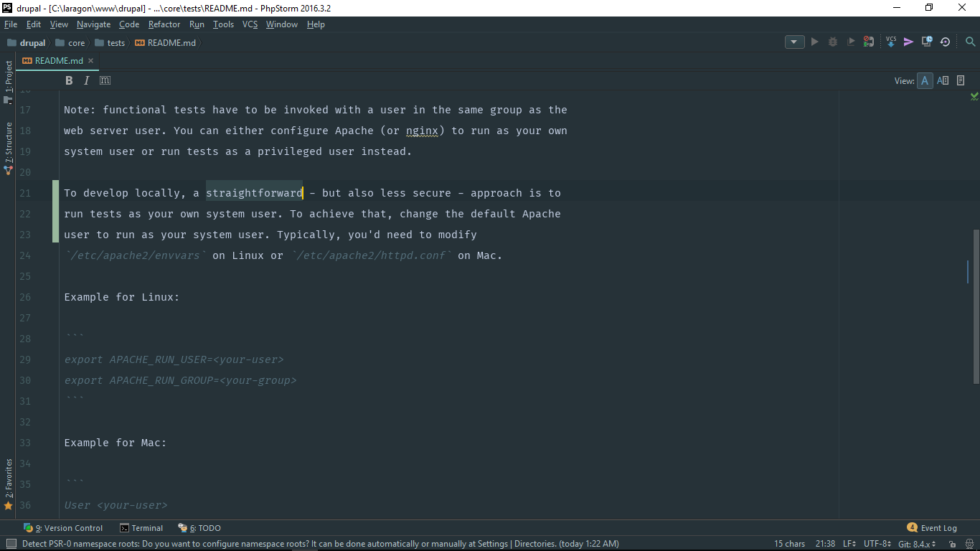Click Run with Coverage icon
Screen dimensions: 980x551
(851, 42)
